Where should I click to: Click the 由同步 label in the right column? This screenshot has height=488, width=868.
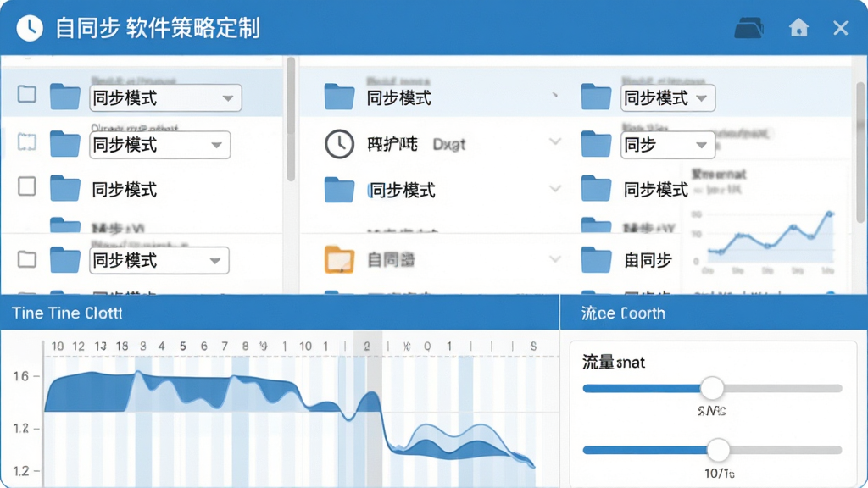[648, 260]
